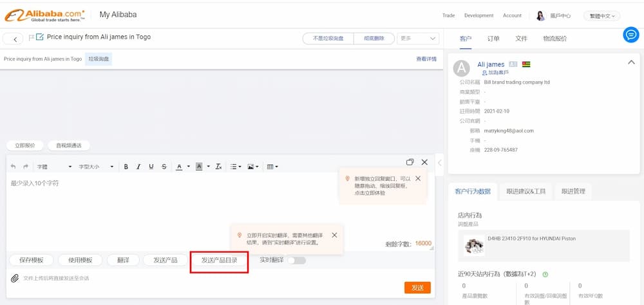Send the reply with 发送 button
The width and height of the screenshot is (644, 305).
[x=417, y=288]
